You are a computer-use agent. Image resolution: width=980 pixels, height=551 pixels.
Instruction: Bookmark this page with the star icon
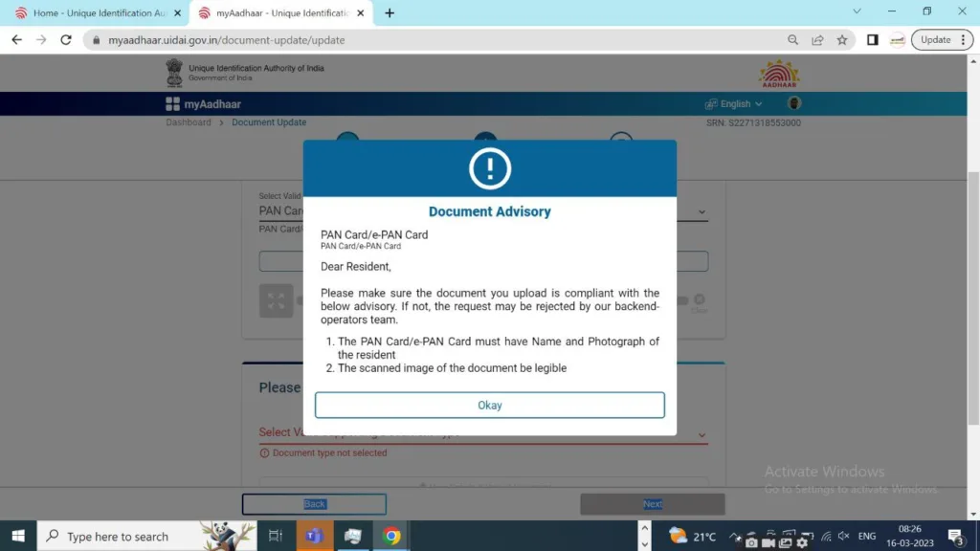842,40
